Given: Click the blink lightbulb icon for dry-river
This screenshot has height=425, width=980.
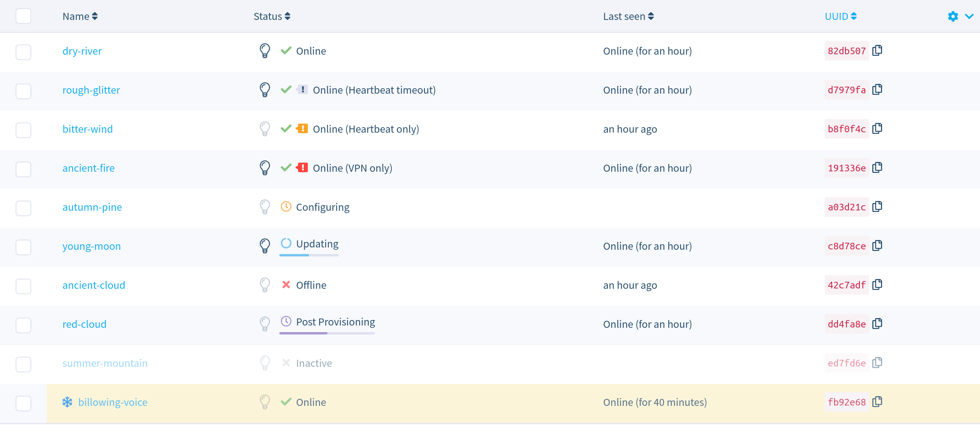Looking at the screenshot, I should [x=265, y=51].
